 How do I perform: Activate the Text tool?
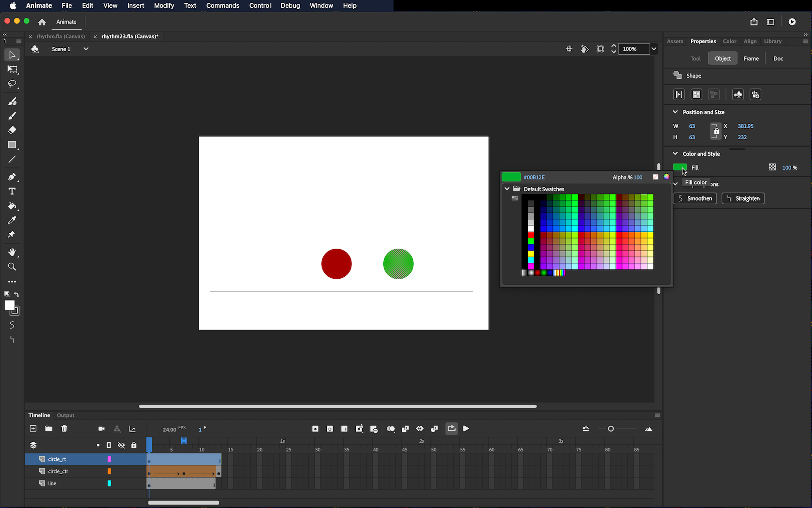click(13, 191)
